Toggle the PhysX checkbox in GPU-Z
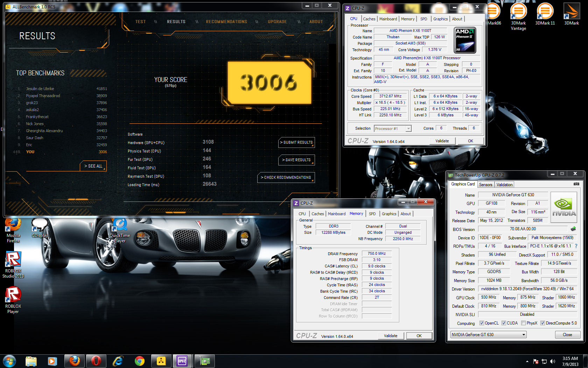Screen dimensions: 588x368 (523, 323)
